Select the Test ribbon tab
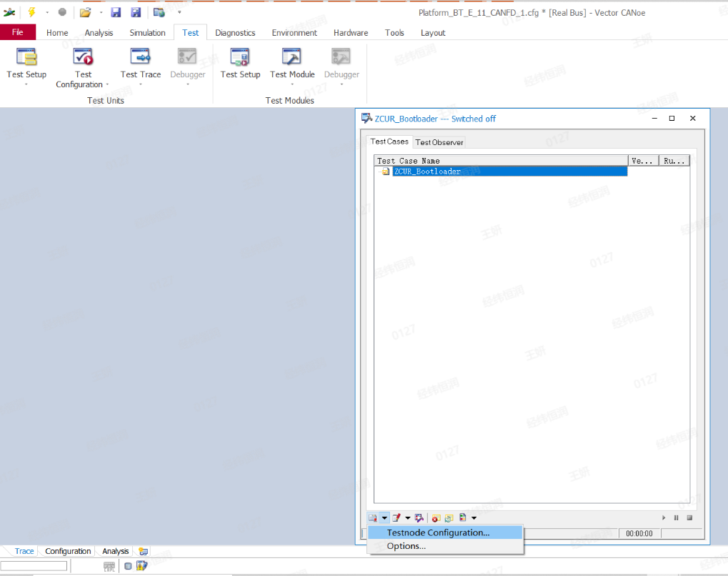 point(190,33)
